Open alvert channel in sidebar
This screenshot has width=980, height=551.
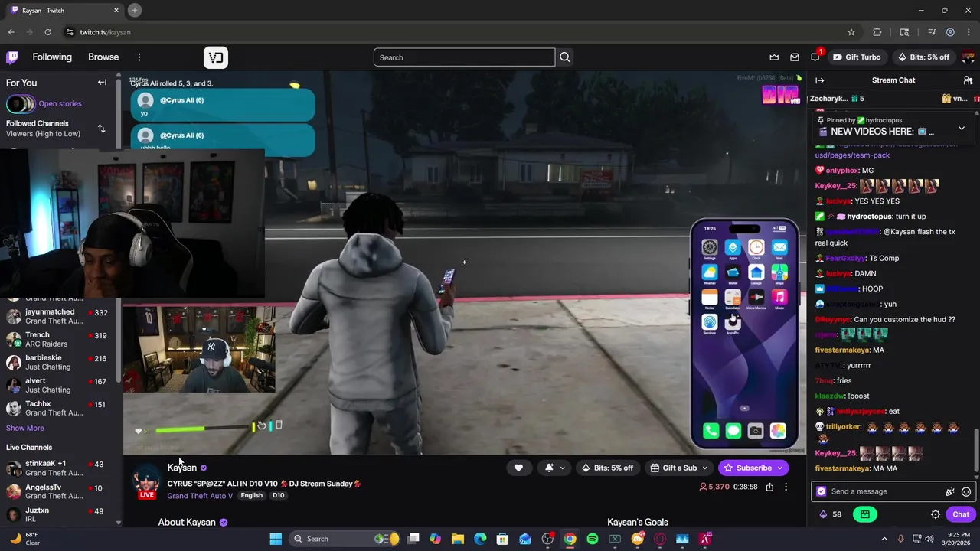57,385
